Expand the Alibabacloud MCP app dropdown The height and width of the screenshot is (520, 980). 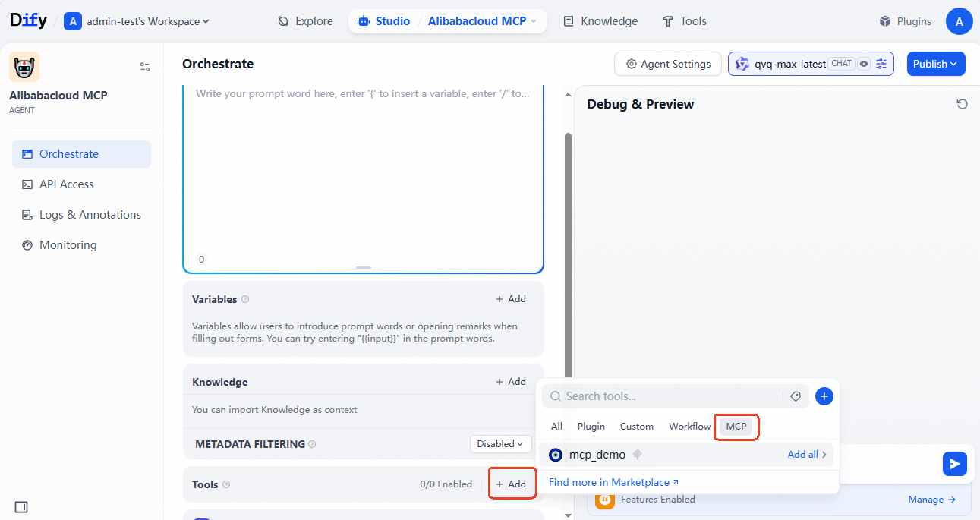point(482,21)
